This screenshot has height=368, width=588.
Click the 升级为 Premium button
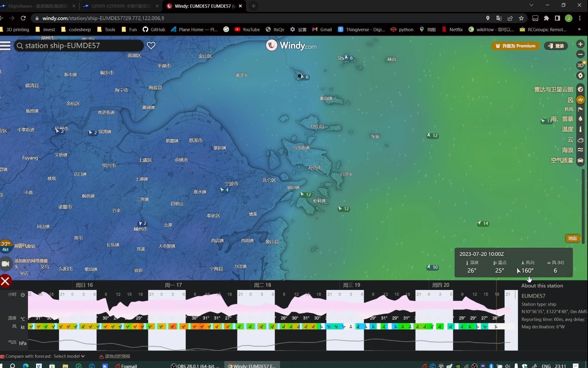[515, 46]
